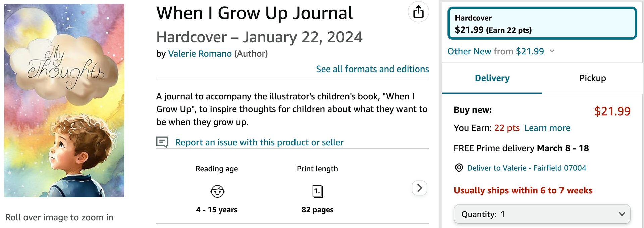This screenshot has width=644, height=228.
Task: Click the report issue speech bubble icon
Action: (x=162, y=142)
